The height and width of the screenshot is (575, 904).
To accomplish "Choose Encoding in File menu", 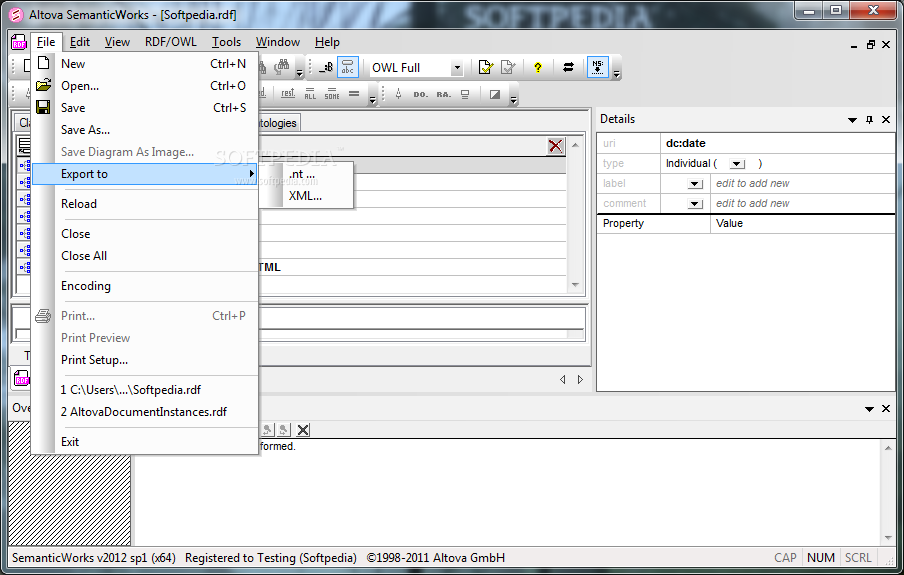I will click(144, 285).
